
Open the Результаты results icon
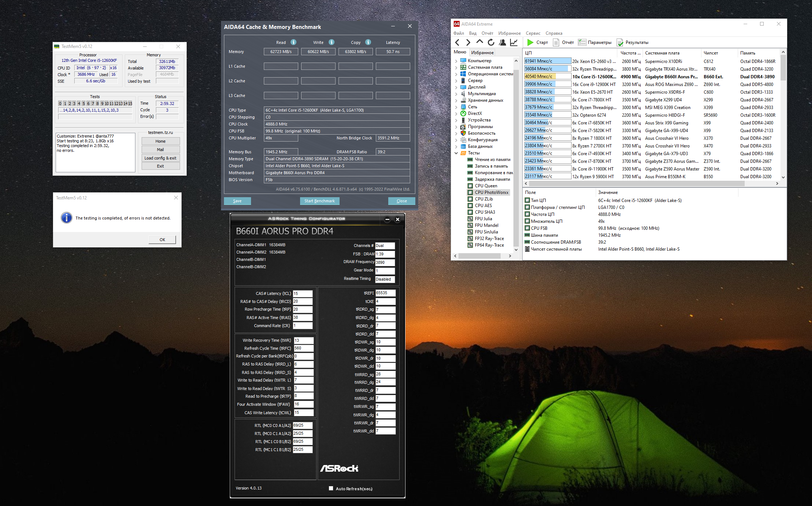620,42
